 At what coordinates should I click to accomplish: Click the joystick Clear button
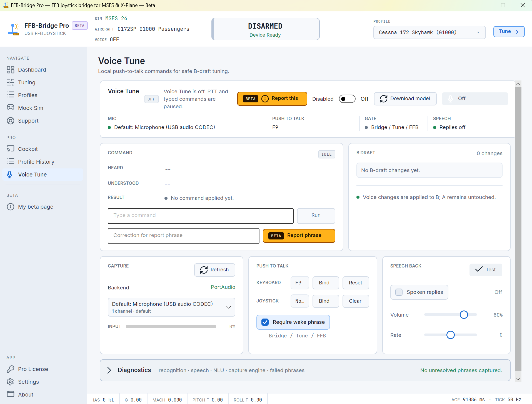coord(356,301)
